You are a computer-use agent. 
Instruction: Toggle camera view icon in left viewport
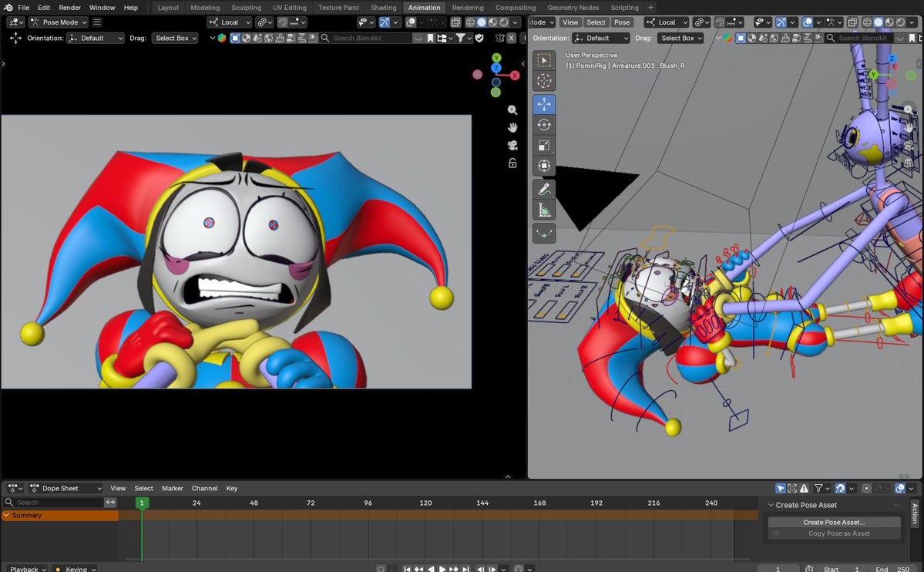coord(512,145)
